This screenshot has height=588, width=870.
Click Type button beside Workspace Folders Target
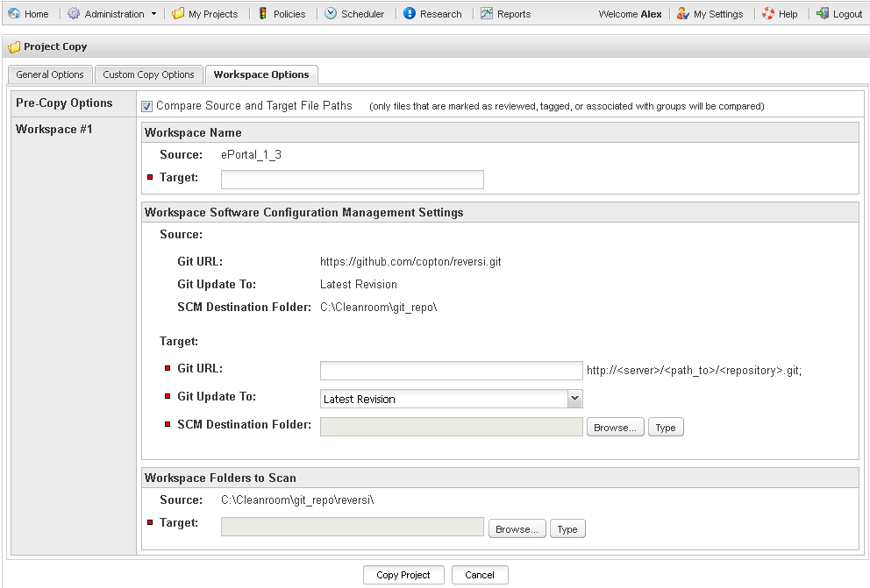(567, 529)
